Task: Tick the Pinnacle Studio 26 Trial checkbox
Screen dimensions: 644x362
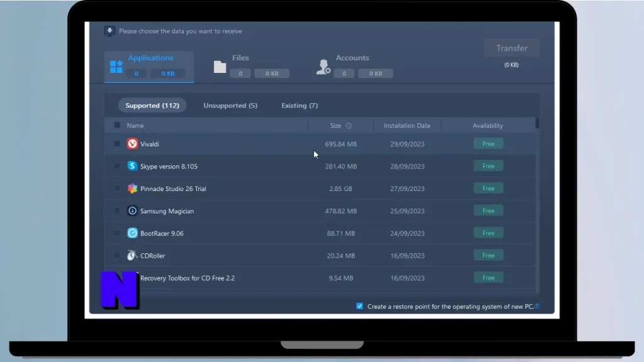Action: pos(117,189)
